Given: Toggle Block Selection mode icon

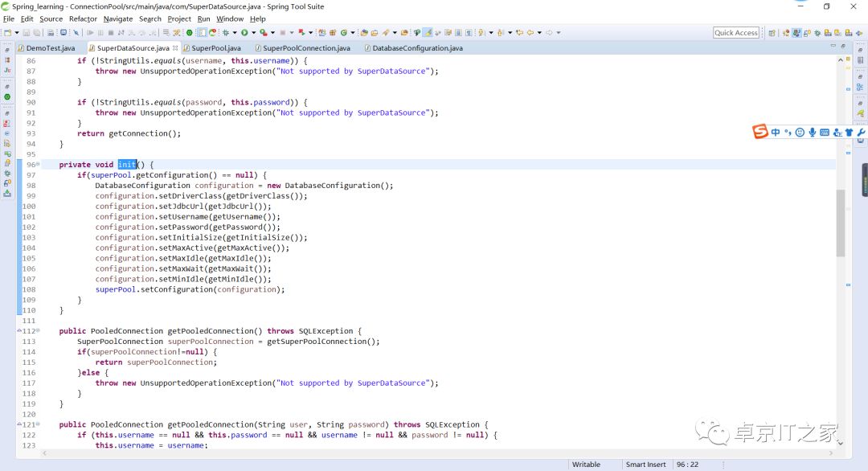Looking at the screenshot, I should [458, 33].
